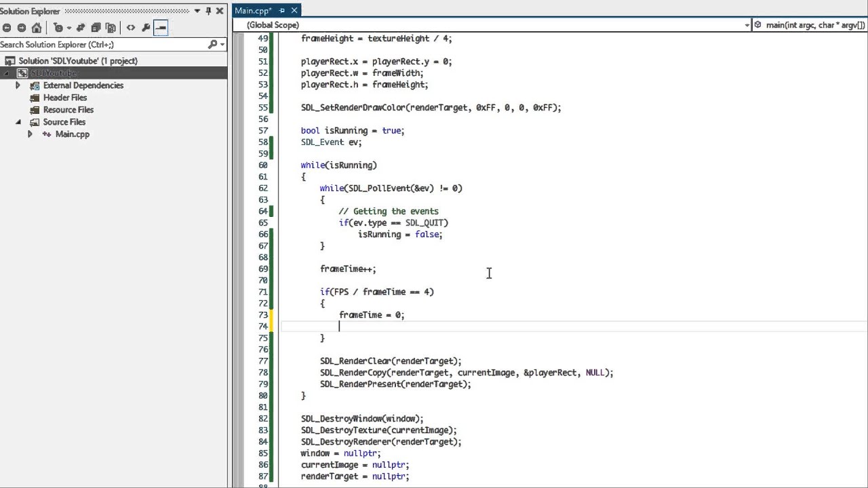Click 'renderTarget = nullptr;' line
This screenshot has height=488, width=868.
(355, 476)
